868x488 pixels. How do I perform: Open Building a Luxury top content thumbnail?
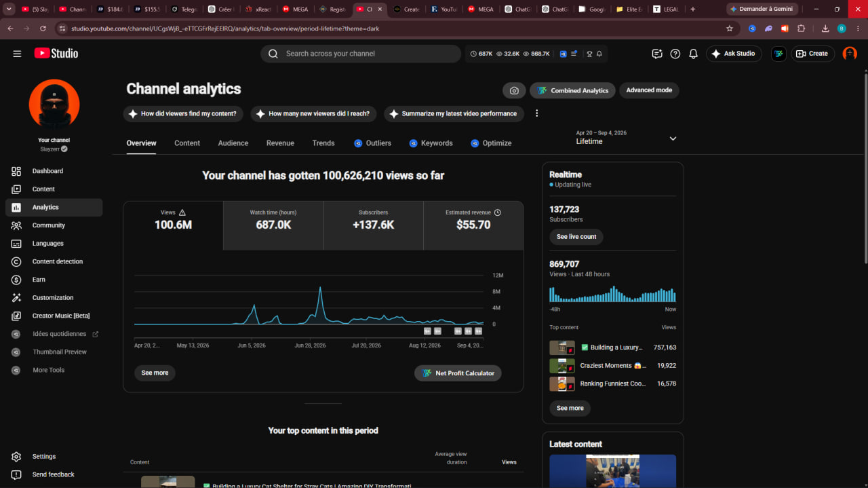562,348
